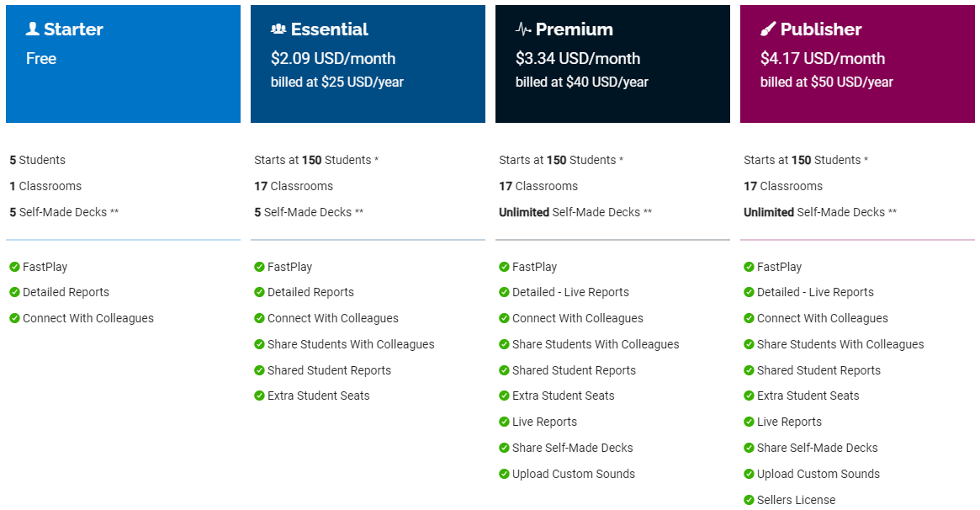The width and height of the screenshot is (980, 510).
Task: Choose the Premium $3.34 USD/month header
Action: point(612,64)
